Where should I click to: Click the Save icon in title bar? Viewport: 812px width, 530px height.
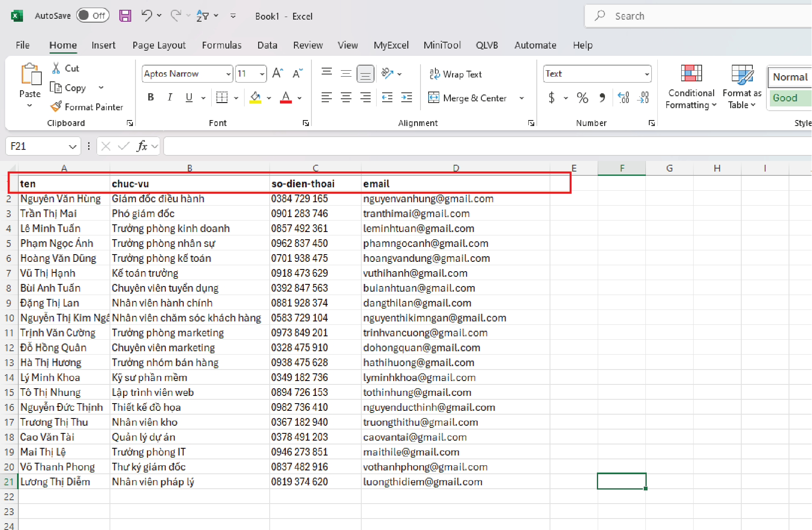(x=125, y=16)
